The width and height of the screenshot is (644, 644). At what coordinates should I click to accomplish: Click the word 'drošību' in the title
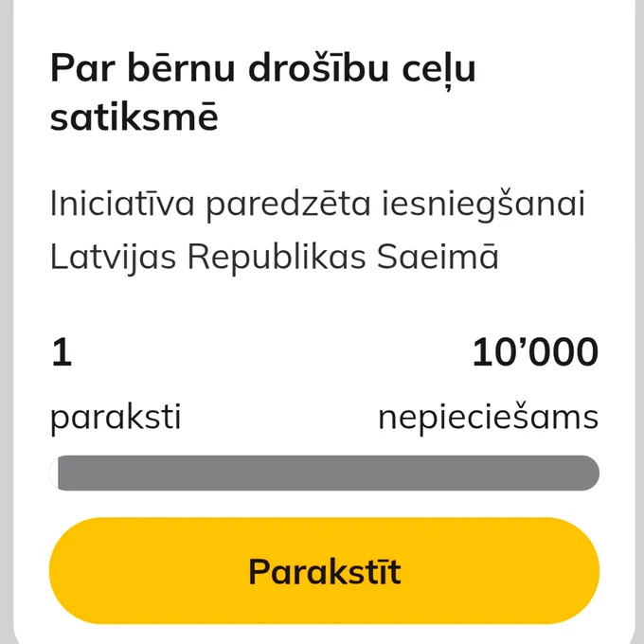click(x=319, y=68)
